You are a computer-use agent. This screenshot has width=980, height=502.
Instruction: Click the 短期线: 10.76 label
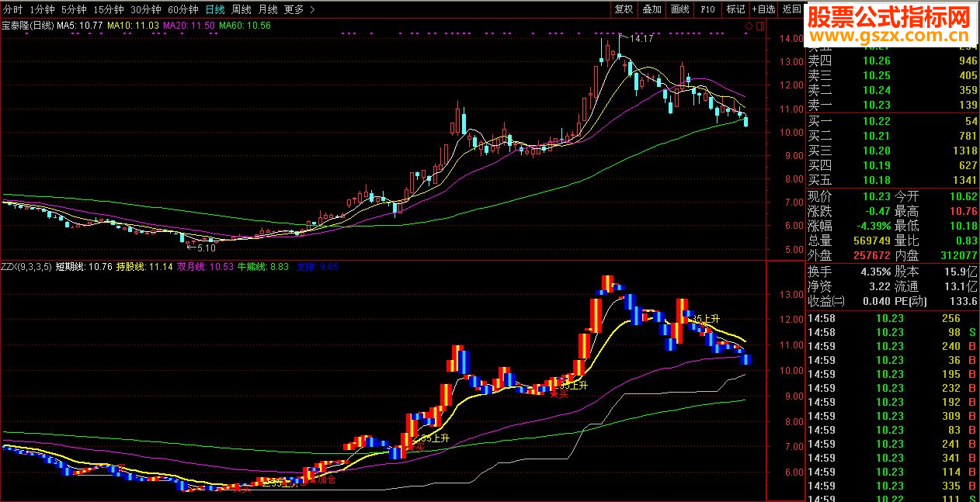[x=85, y=267]
